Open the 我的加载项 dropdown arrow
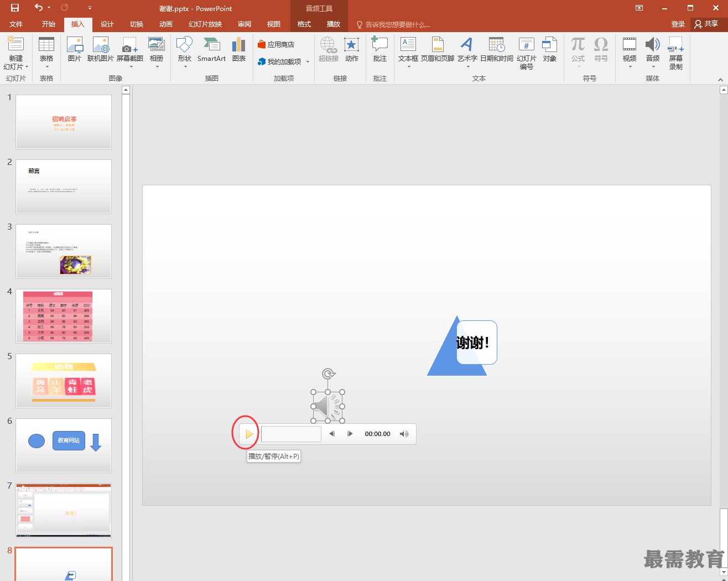728x581 pixels. point(308,62)
